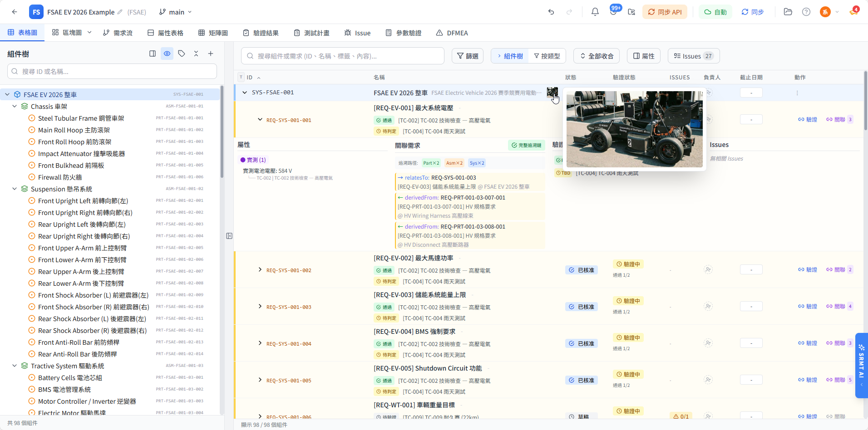Click the tag icon in component tree header

click(182, 54)
